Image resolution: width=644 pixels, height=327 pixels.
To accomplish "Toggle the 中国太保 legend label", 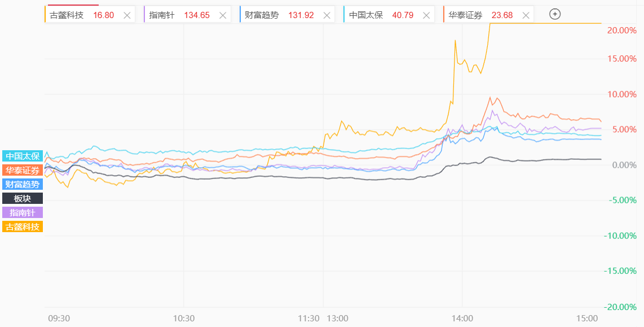I will pyautogui.click(x=23, y=156).
